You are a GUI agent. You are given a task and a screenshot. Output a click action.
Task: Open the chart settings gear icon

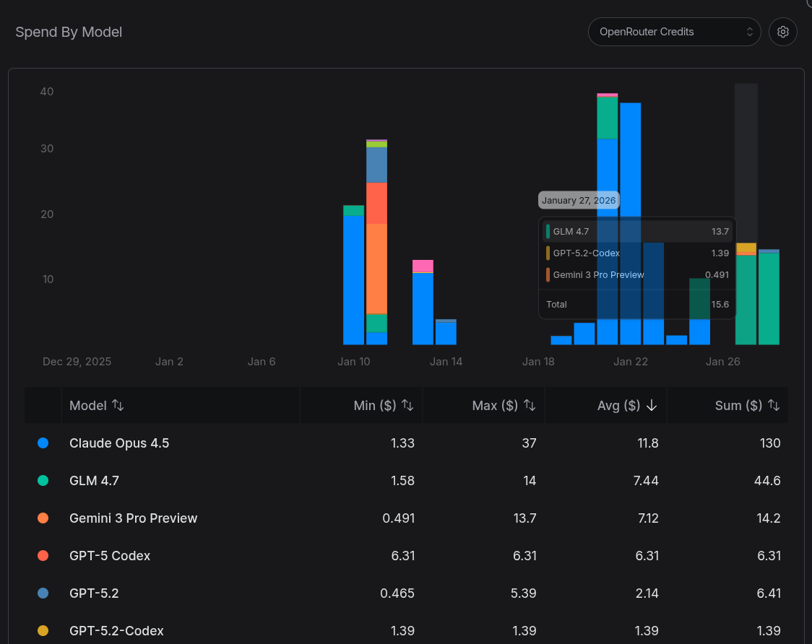[x=782, y=32]
